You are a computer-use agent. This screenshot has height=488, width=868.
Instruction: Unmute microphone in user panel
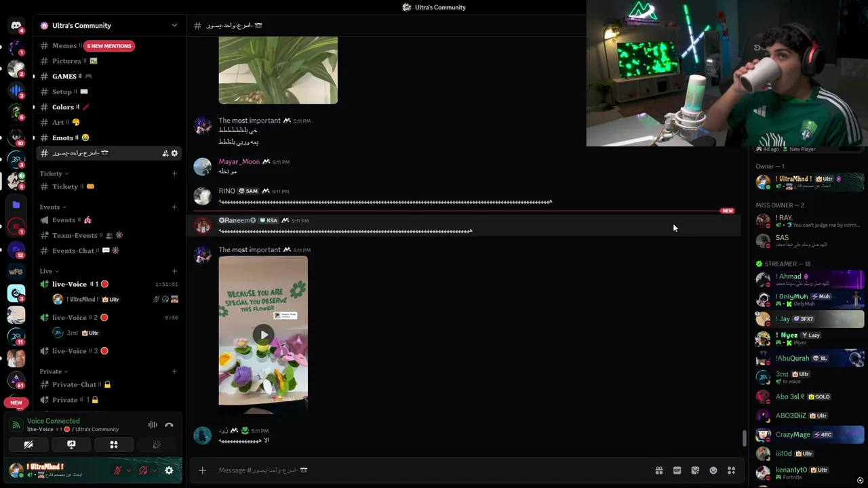118,470
